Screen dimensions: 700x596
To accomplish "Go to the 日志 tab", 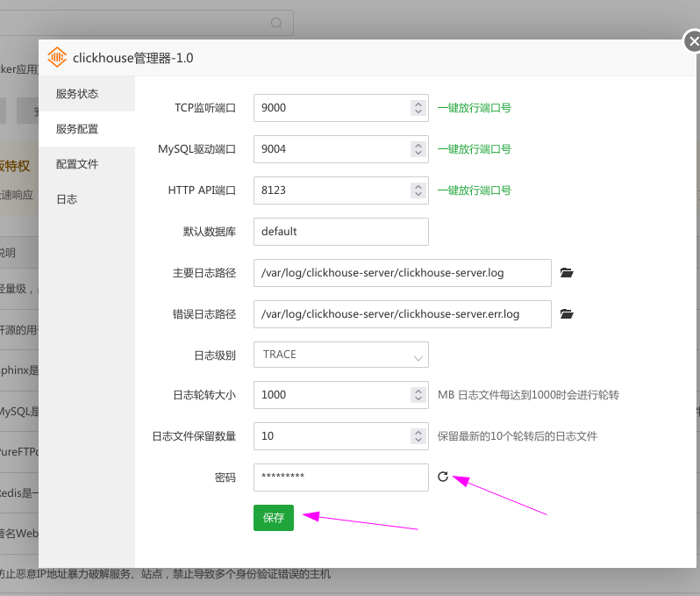I will tap(87, 199).
